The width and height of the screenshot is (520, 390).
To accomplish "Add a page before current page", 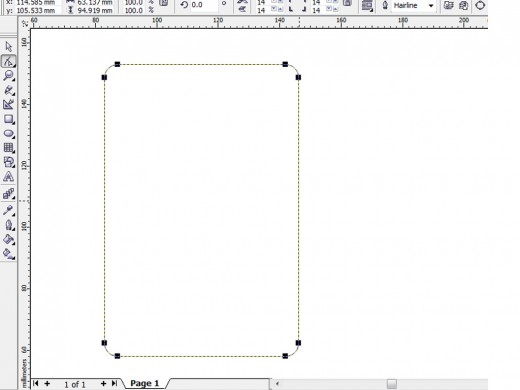I will [x=47, y=384].
